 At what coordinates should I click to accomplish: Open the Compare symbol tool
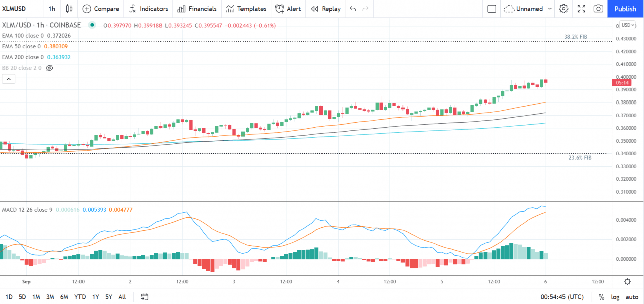101,9
